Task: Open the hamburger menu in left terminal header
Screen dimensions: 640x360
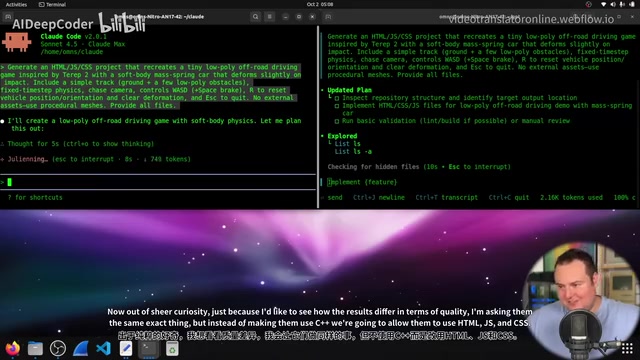Action: (x=269, y=17)
